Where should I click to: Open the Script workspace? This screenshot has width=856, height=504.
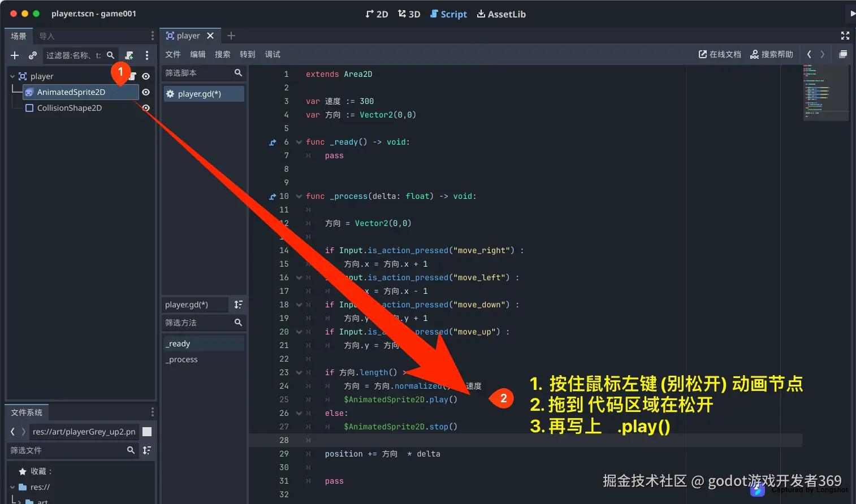tap(449, 14)
